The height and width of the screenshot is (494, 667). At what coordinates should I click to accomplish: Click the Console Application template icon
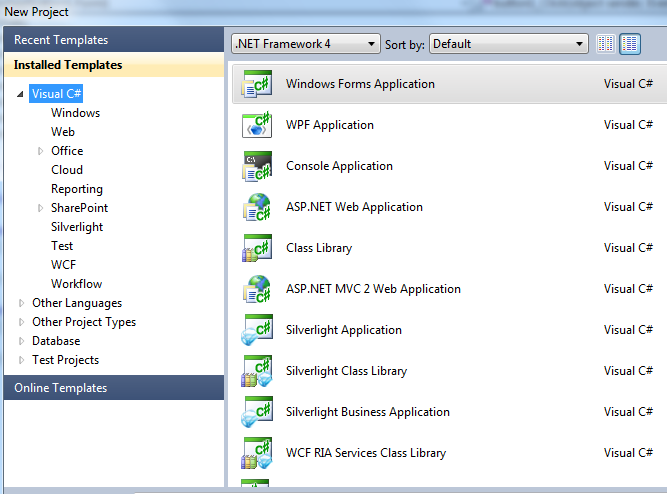pyautogui.click(x=257, y=167)
